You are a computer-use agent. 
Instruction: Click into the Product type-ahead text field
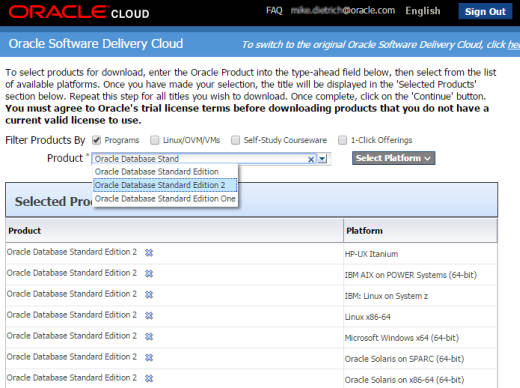click(x=199, y=159)
